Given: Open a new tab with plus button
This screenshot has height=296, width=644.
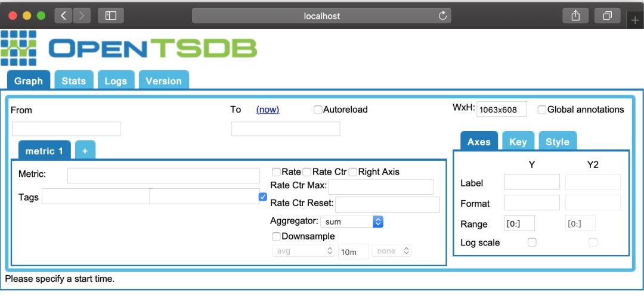Looking at the screenshot, I should click(635, 20).
